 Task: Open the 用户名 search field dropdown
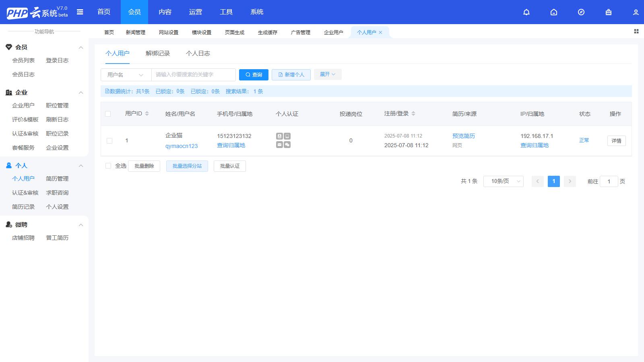(126, 75)
